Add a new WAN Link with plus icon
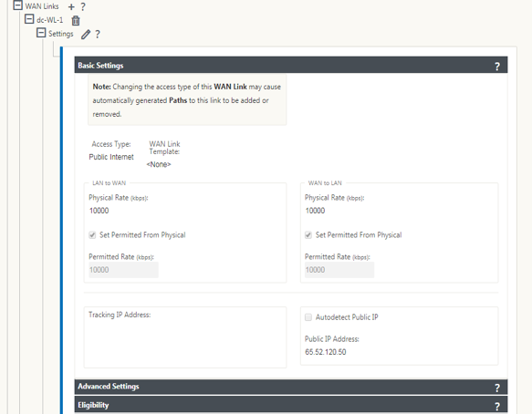532x414 pixels. point(71,6)
